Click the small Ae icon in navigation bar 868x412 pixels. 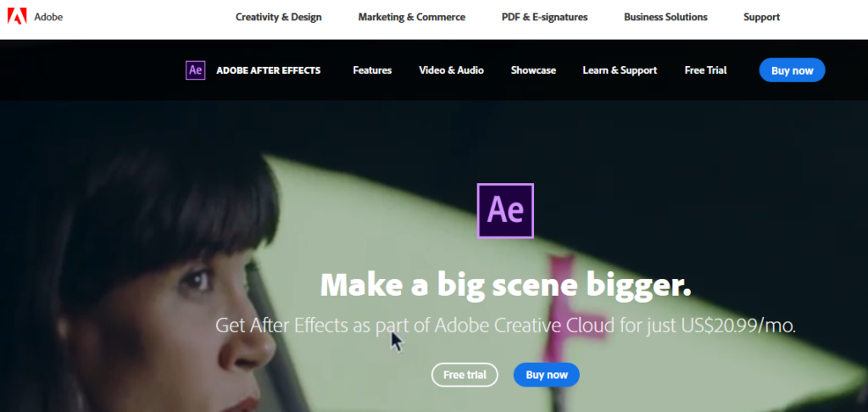(x=196, y=70)
